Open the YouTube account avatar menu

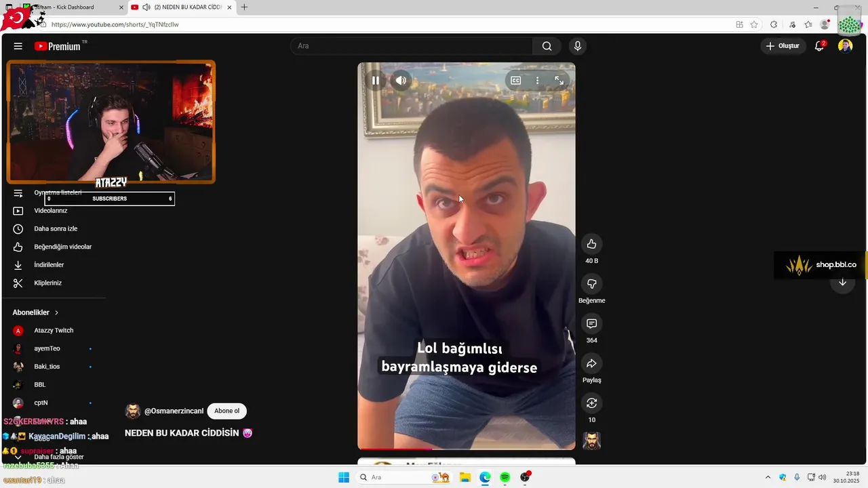[x=845, y=46]
